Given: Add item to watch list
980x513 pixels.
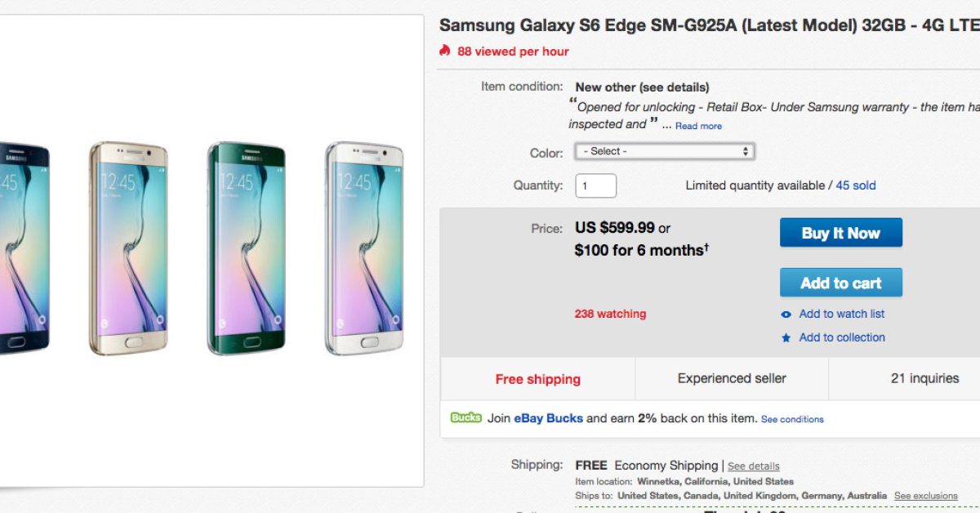Looking at the screenshot, I should click(841, 314).
